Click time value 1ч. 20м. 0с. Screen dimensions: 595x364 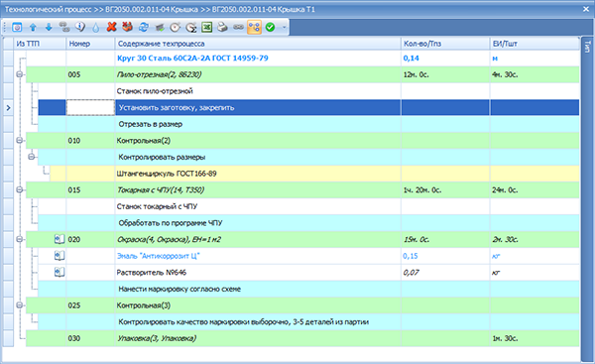tap(422, 190)
